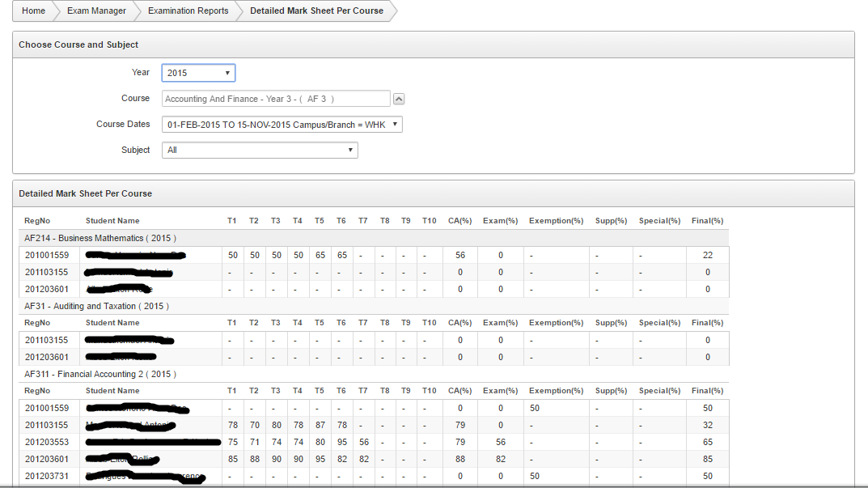Click the CA(%) header under Financial Accounting 2
The width and height of the screenshot is (868, 488).
(459, 391)
